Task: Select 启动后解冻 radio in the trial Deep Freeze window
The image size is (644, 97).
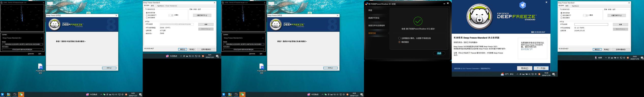Action: point(561,18)
